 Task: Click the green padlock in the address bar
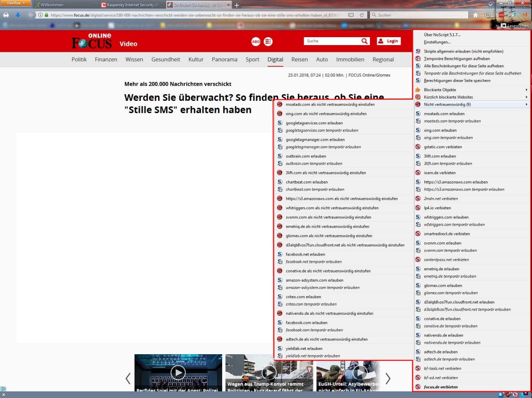click(46, 14)
